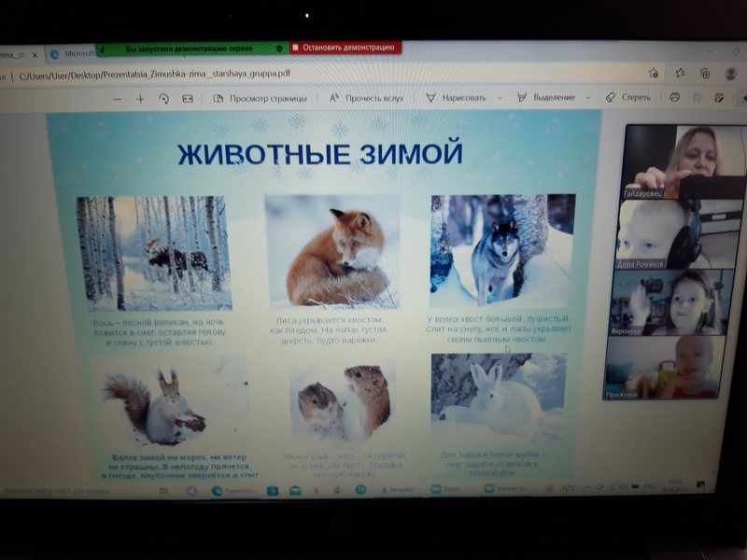Close the zima presentation browser tab
Image resolution: width=747 pixels, height=560 pixels.
click(35, 55)
